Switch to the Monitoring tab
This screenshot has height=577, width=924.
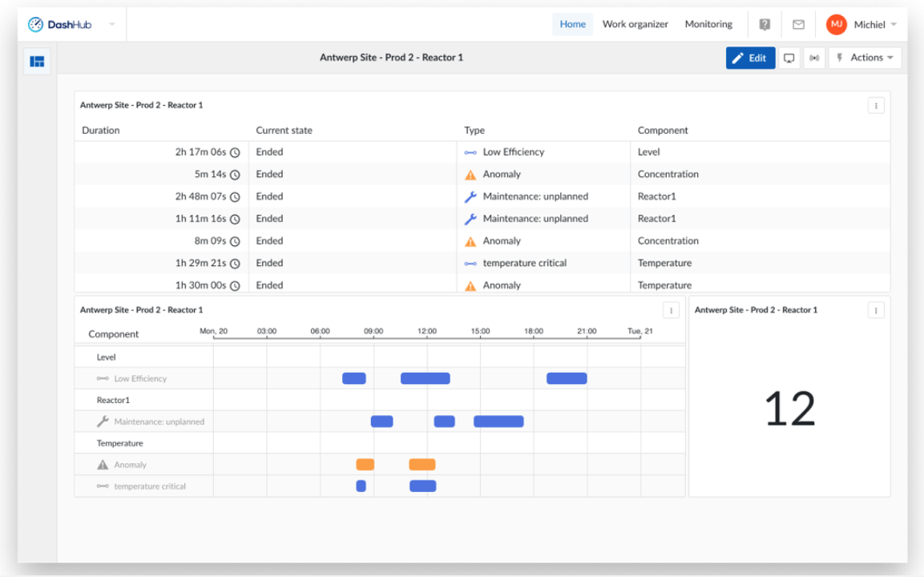[x=708, y=24]
